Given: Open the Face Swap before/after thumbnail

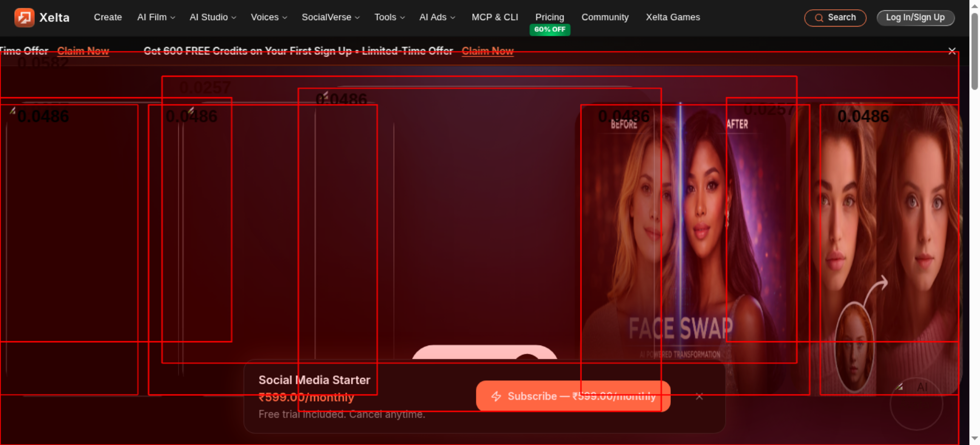Looking at the screenshot, I should point(681,248).
